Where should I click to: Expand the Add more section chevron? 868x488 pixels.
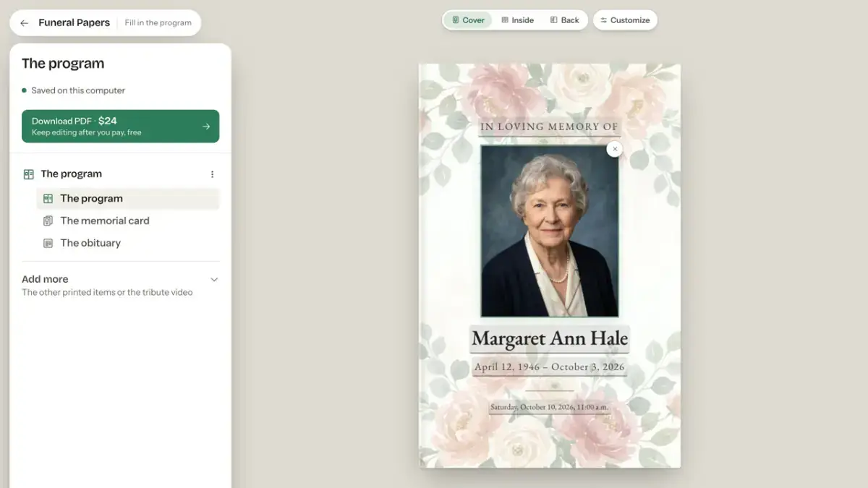coord(214,280)
